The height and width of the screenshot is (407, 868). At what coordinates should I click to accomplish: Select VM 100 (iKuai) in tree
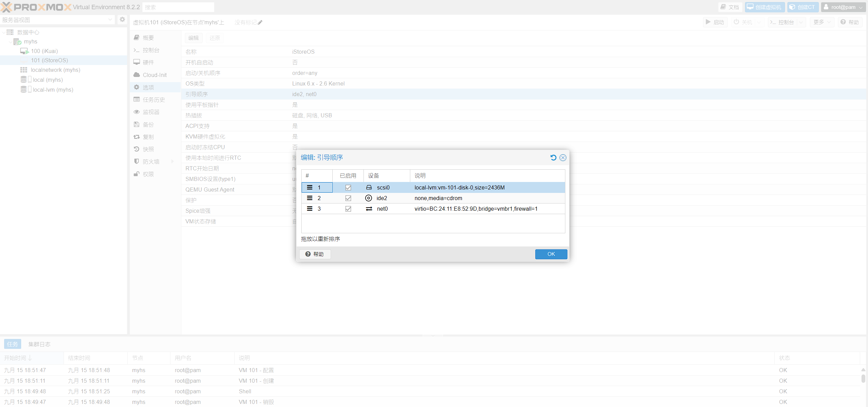(44, 51)
